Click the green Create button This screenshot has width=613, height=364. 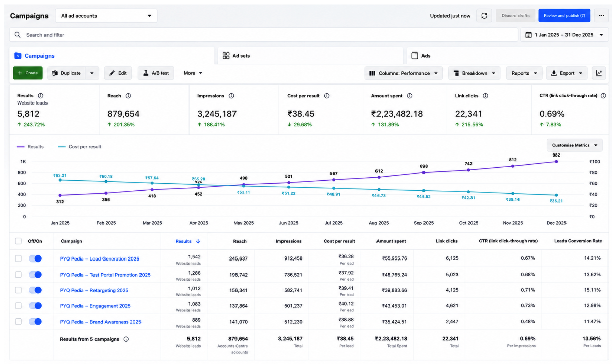point(28,73)
